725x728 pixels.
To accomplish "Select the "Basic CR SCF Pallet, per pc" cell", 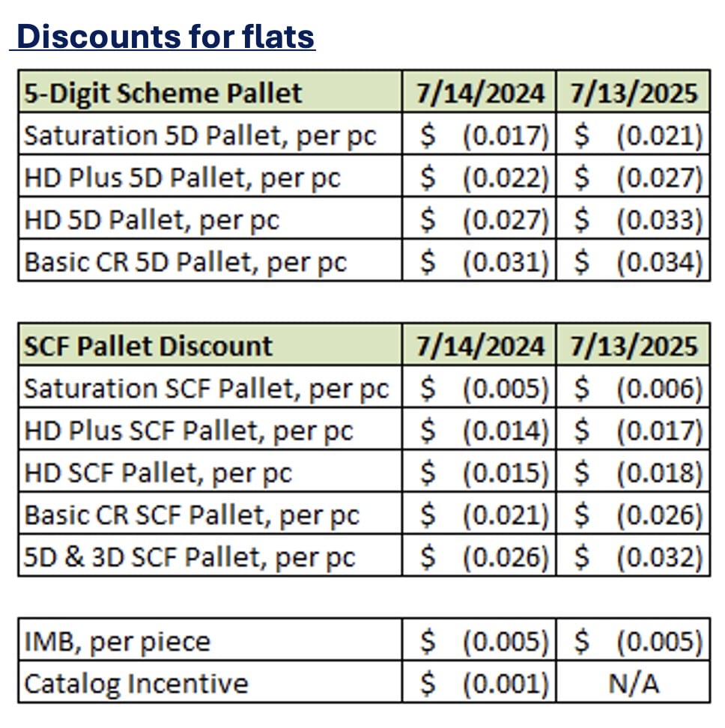I will pos(192,514).
